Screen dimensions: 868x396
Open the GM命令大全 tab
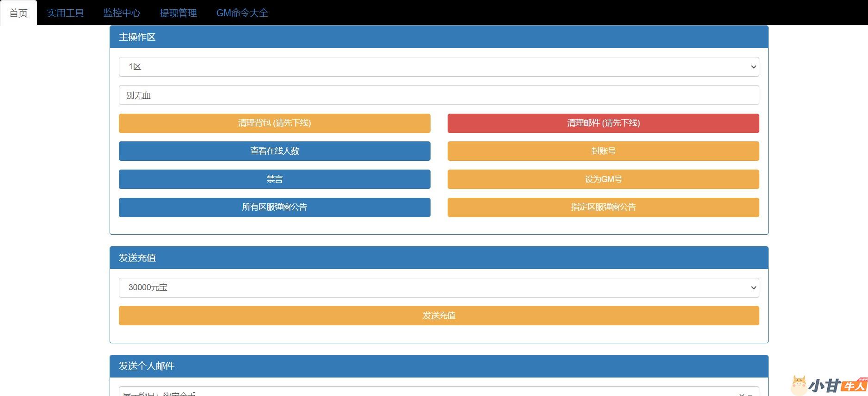pyautogui.click(x=242, y=13)
